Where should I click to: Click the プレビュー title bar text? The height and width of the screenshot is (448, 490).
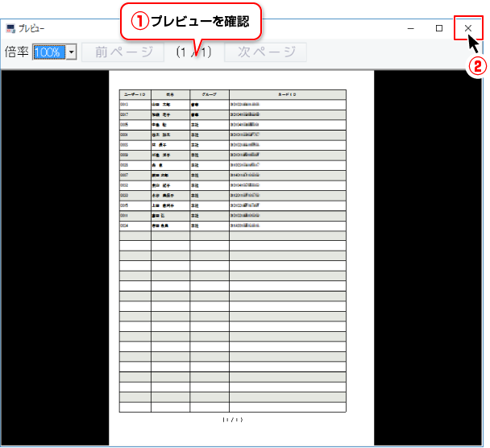coord(32,28)
